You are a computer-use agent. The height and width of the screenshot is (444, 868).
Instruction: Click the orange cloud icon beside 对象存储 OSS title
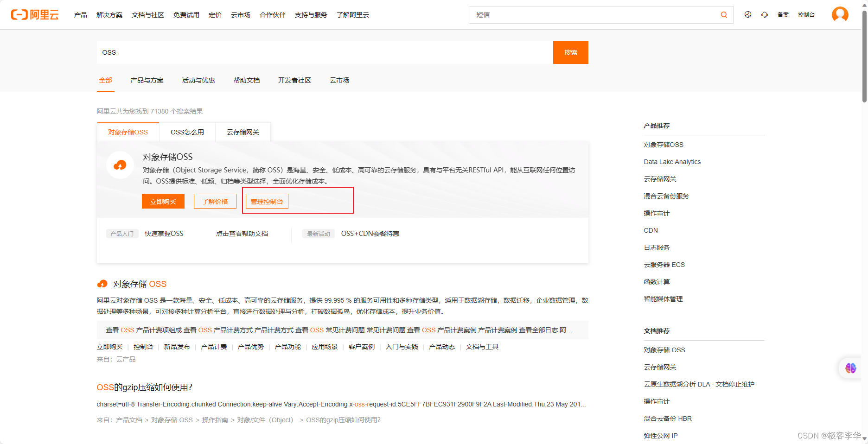tap(102, 284)
